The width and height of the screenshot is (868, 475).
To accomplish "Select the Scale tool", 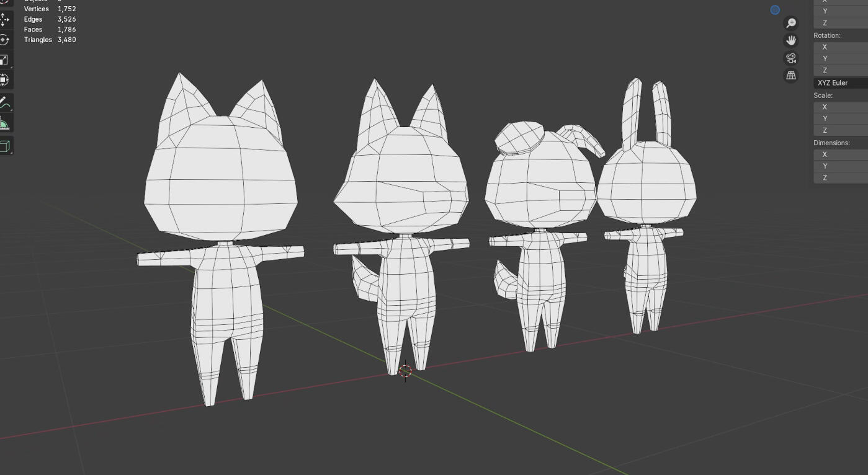I will pyautogui.click(x=4, y=60).
